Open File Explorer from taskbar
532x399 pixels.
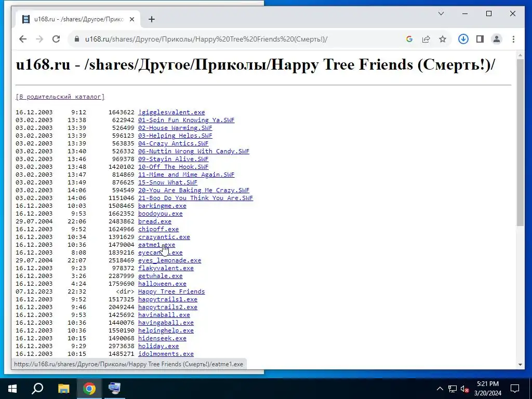[x=63, y=389]
